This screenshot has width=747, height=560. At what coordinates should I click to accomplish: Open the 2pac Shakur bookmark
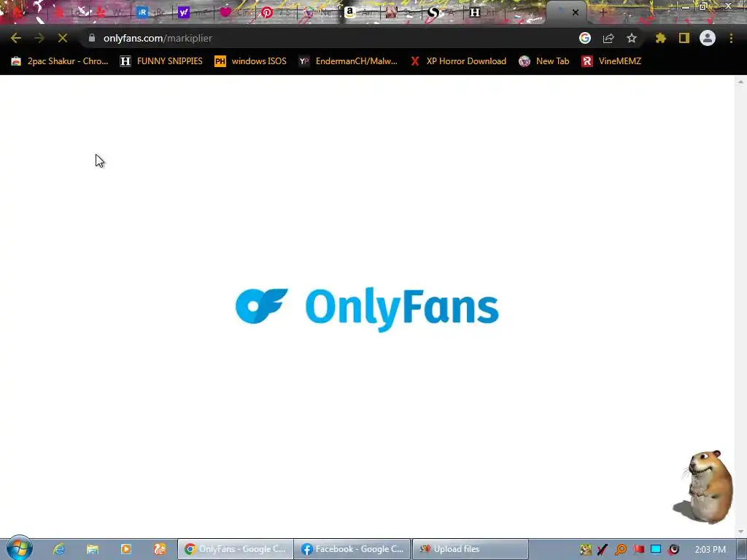[60, 61]
